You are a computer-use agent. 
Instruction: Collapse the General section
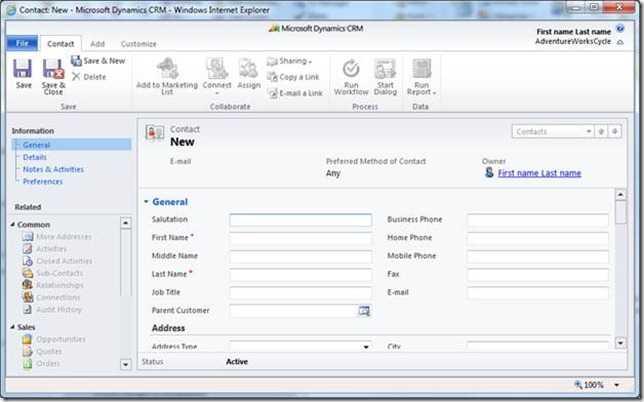146,202
